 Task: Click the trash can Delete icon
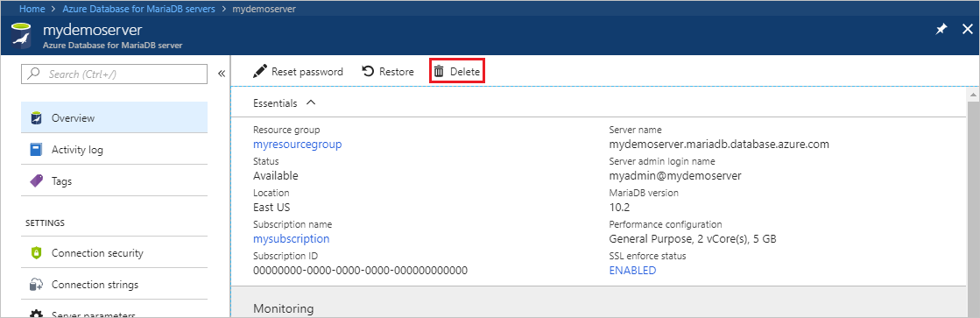coord(439,71)
